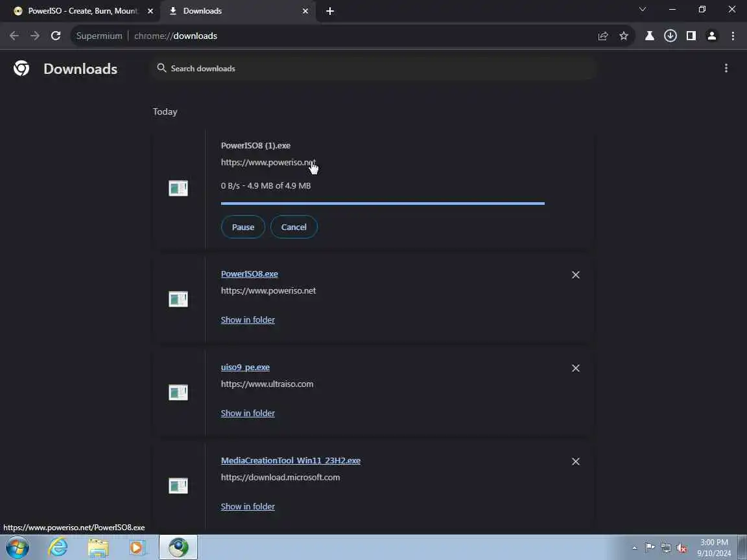Click the Show desktop button
The image size is (747, 560).
pyautogui.click(x=742, y=548)
